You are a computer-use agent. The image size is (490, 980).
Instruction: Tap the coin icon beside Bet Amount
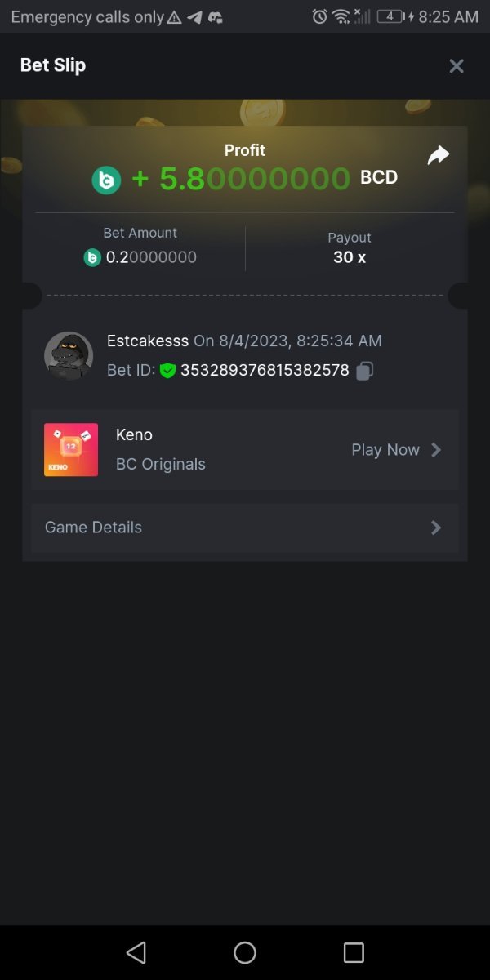coord(92,257)
